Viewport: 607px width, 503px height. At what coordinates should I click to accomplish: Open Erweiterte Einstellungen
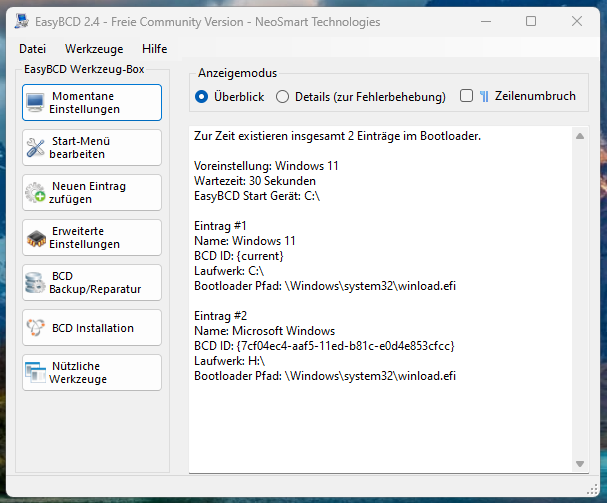click(92, 238)
